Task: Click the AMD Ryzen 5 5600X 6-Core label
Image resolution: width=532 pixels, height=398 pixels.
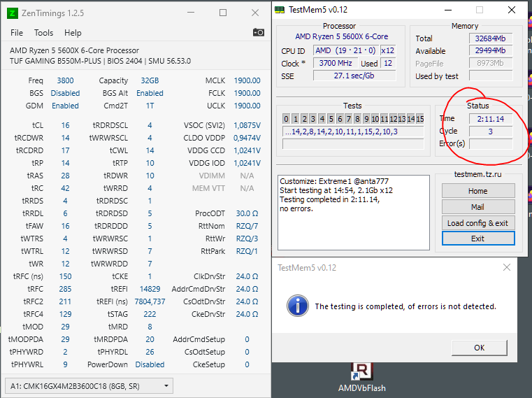Action: pos(341,36)
